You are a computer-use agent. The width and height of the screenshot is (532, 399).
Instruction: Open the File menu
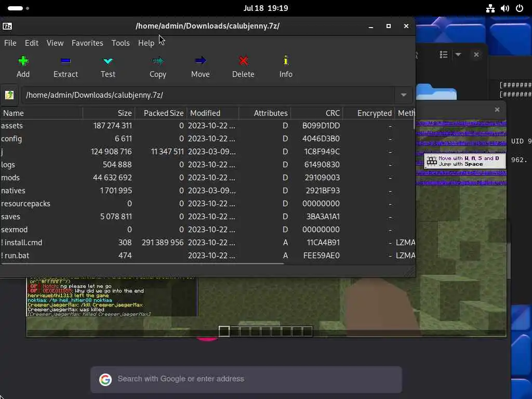click(10, 43)
